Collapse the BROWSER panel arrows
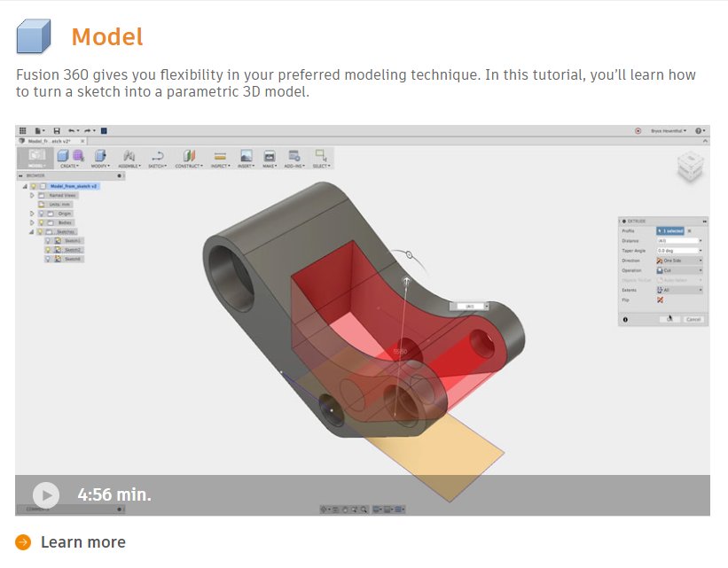 tap(20, 175)
